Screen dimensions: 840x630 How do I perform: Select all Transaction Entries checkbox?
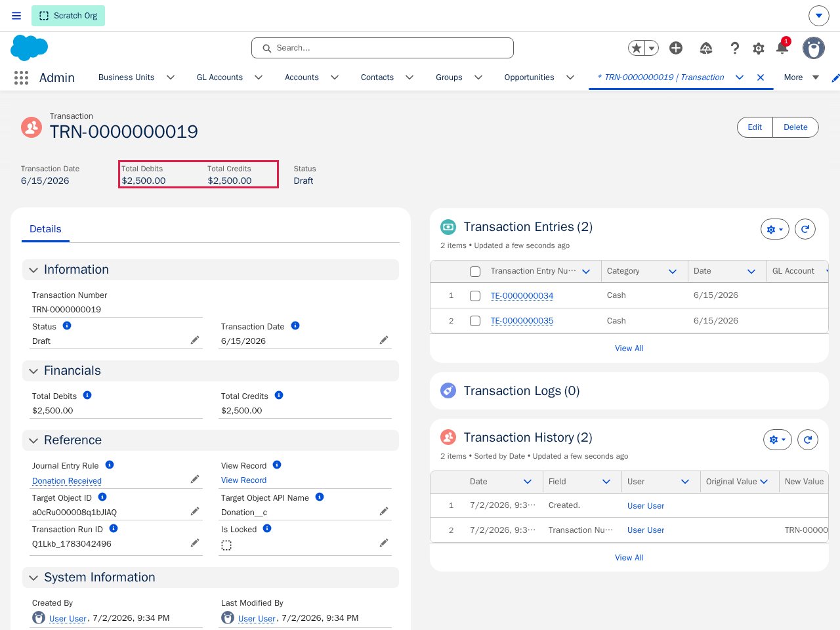point(475,272)
